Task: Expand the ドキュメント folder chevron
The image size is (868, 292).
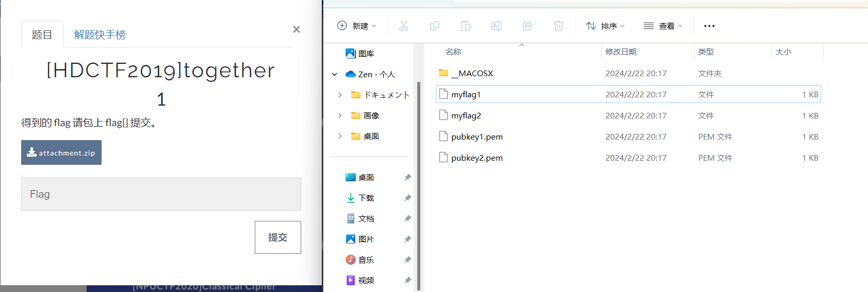Action: pos(340,95)
